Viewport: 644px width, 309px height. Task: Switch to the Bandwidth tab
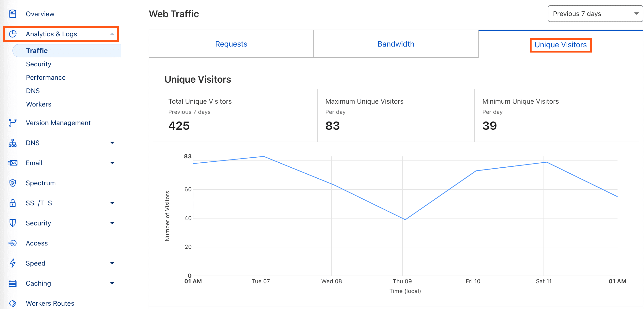tap(396, 44)
